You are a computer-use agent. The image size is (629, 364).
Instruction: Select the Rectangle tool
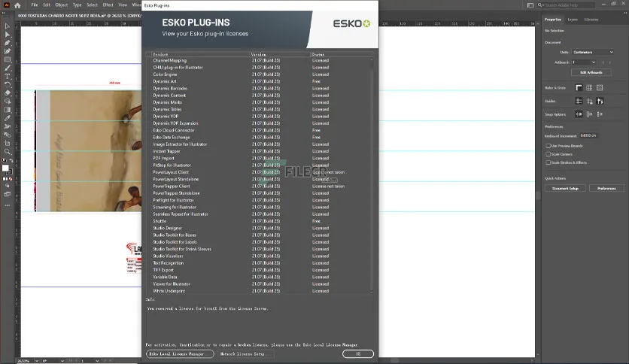(8, 59)
